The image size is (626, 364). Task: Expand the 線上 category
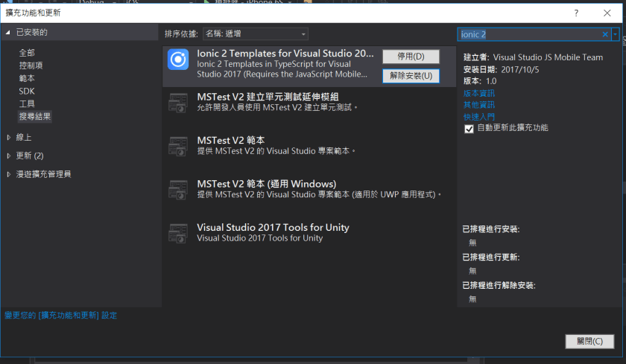click(x=9, y=138)
